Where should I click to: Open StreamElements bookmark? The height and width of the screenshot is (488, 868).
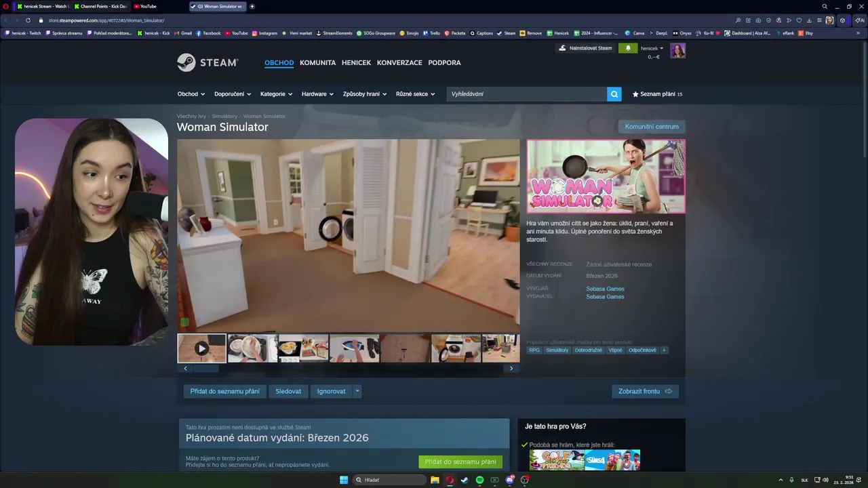pyautogui.click(x=334, y=33)
